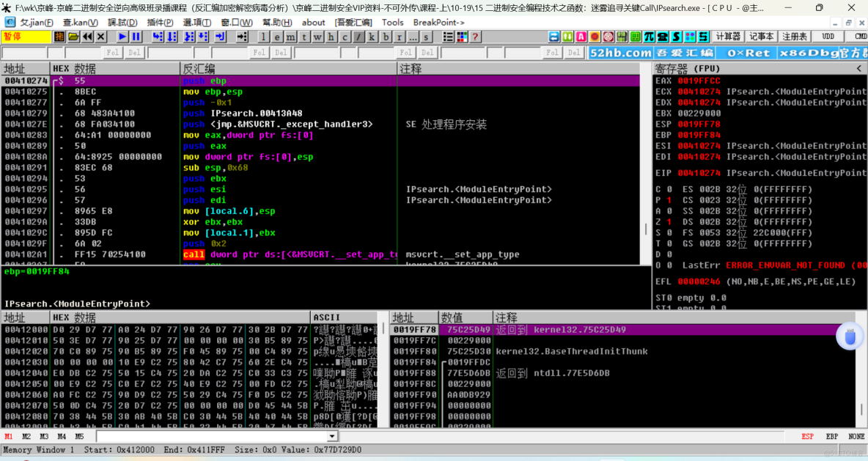This screenshot has width=868, height=461.
Task: Select the EBP stack-follow option
Action: click(x=832, y=437)
